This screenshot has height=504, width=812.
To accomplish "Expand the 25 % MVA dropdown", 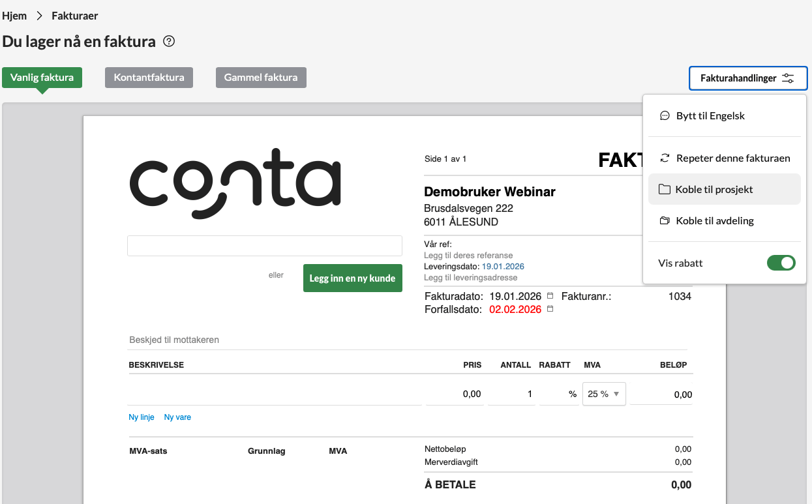I will (604, 394).
